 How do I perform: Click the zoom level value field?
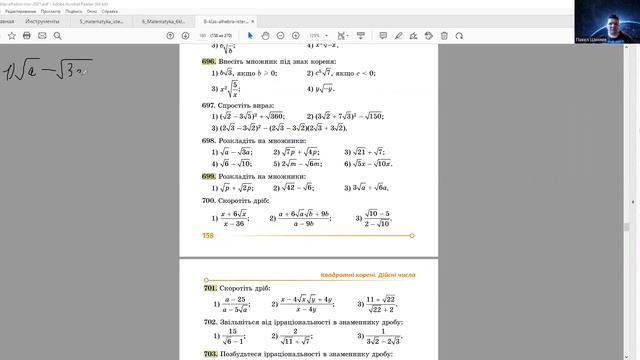(314, 36)
